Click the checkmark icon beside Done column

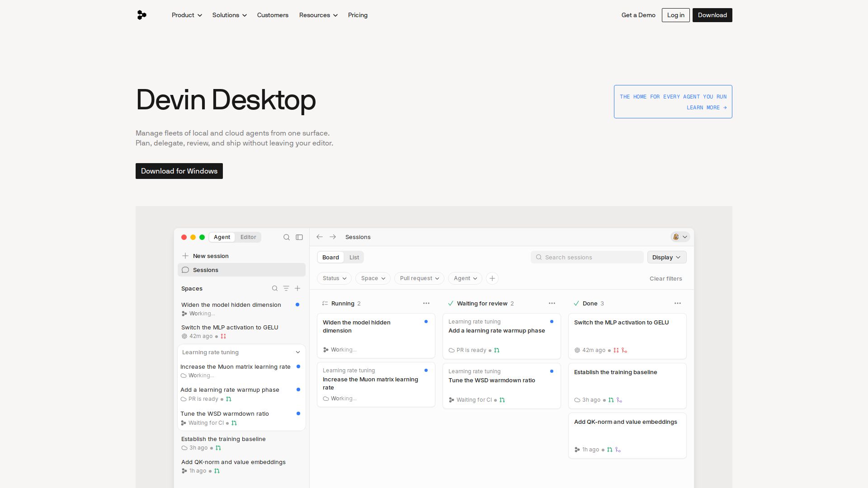[576, 303]
